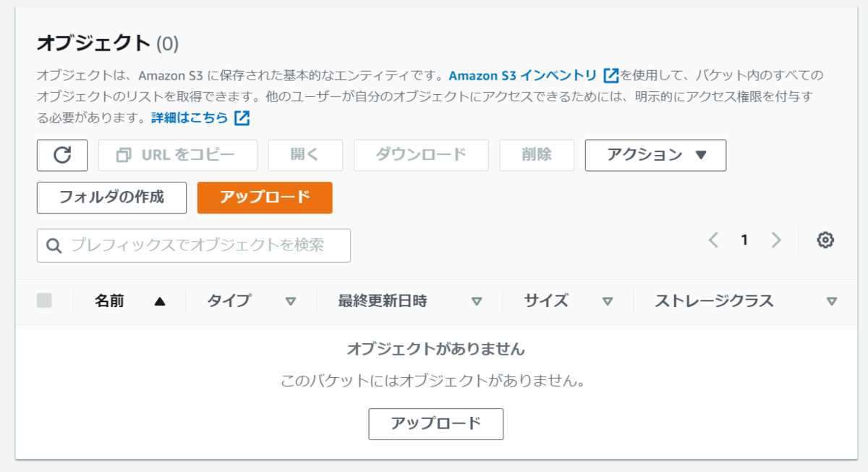Select the 最終更新日時 column header

click(x=383, y=300)
